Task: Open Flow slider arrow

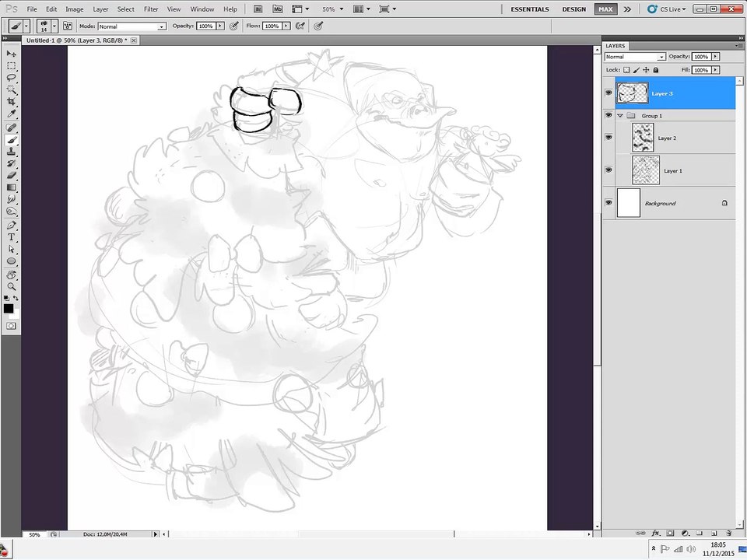Action: (286, 26)
